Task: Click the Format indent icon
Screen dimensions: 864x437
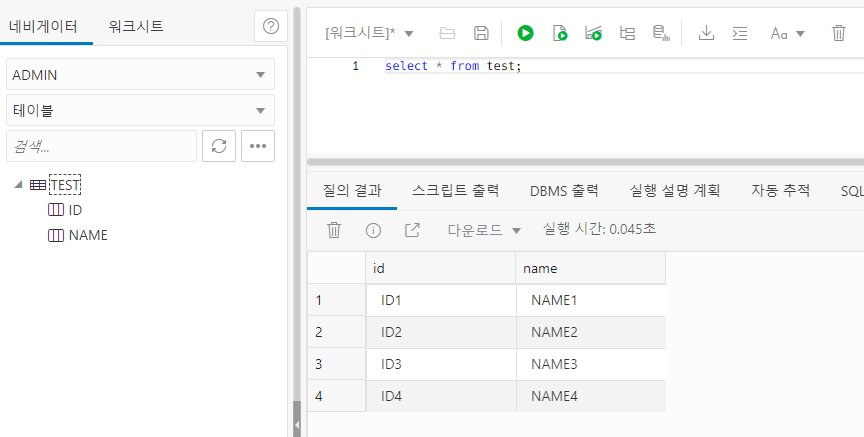Action: [x=739, y=34]
